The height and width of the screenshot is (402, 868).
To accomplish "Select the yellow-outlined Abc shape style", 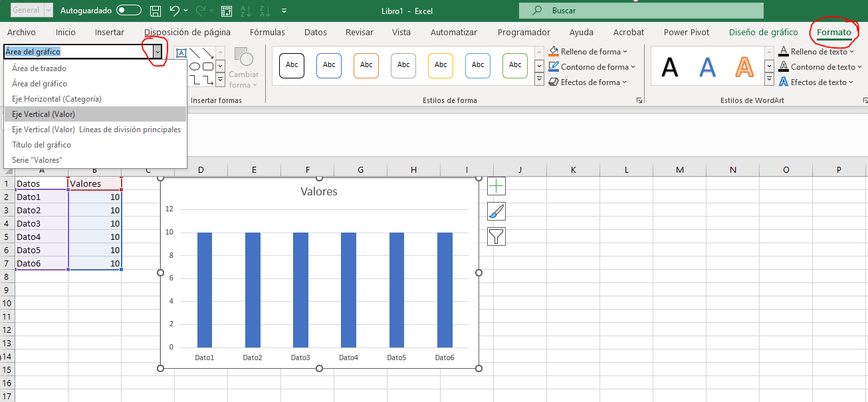I will (441, 65).
